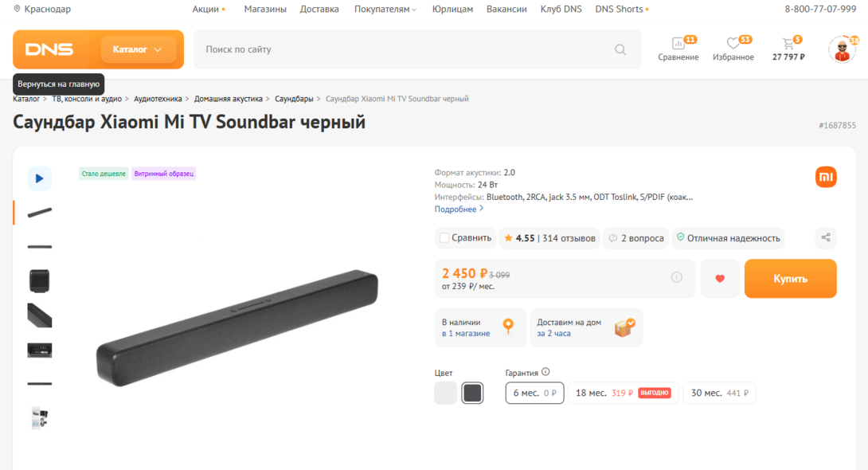Viewport: 868px width, 470px height.
Task: Select the 6 мес. warranty option
Action: 534,393
